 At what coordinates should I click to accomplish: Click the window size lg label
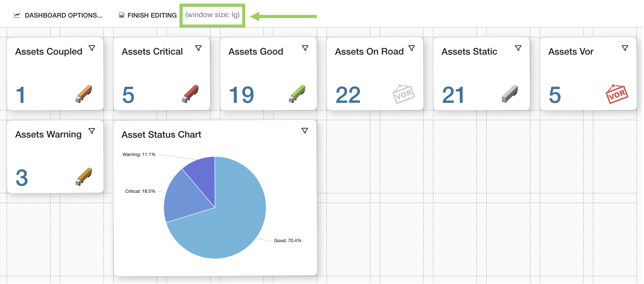point(212,15)
